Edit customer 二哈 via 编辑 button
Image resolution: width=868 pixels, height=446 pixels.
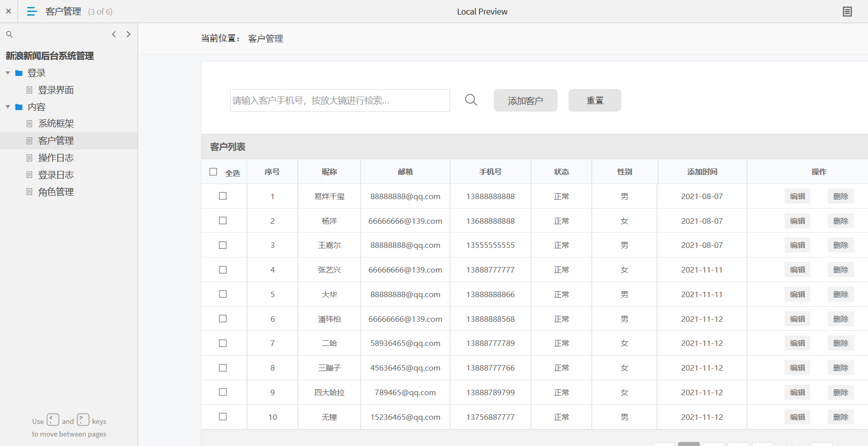coord(797,343)
